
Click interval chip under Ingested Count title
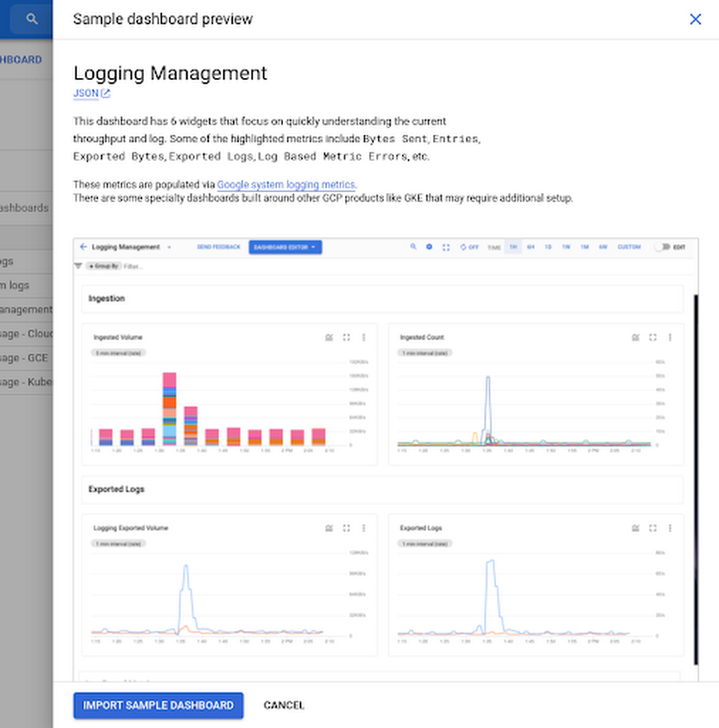point(425,353)
